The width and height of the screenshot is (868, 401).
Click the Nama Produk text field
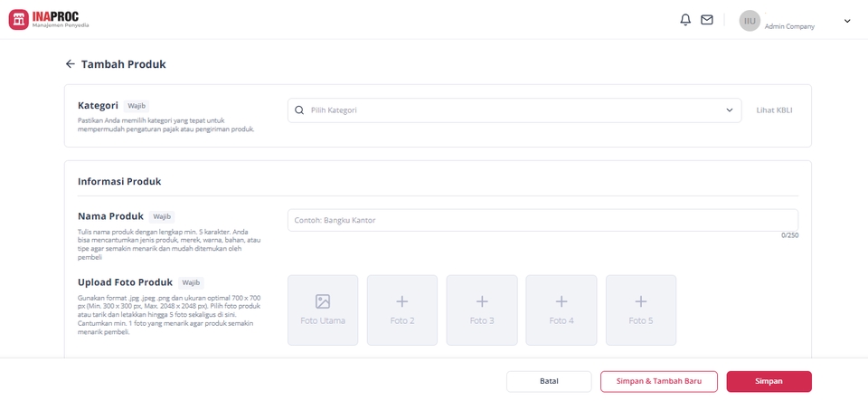tap(542, 220)
